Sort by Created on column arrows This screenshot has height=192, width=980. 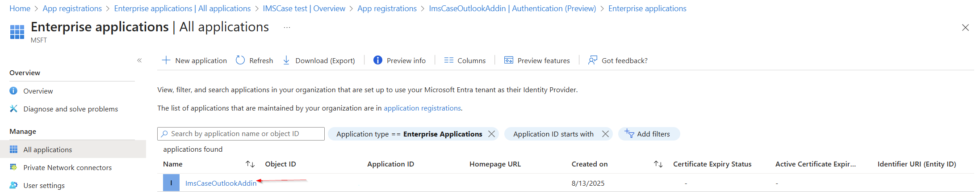[658, 164]
